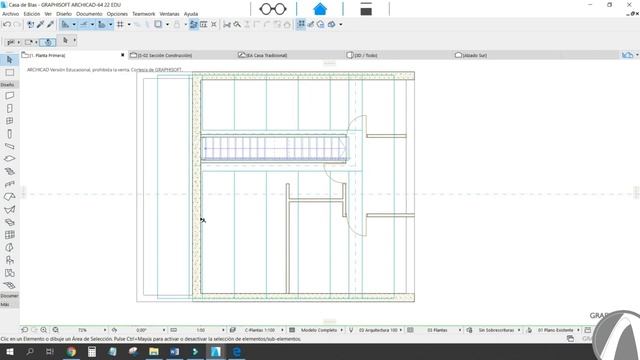Select the Window tool in toolbox
Image resolution: width=640 pixels, height=360 pixels.
[9, 121]
